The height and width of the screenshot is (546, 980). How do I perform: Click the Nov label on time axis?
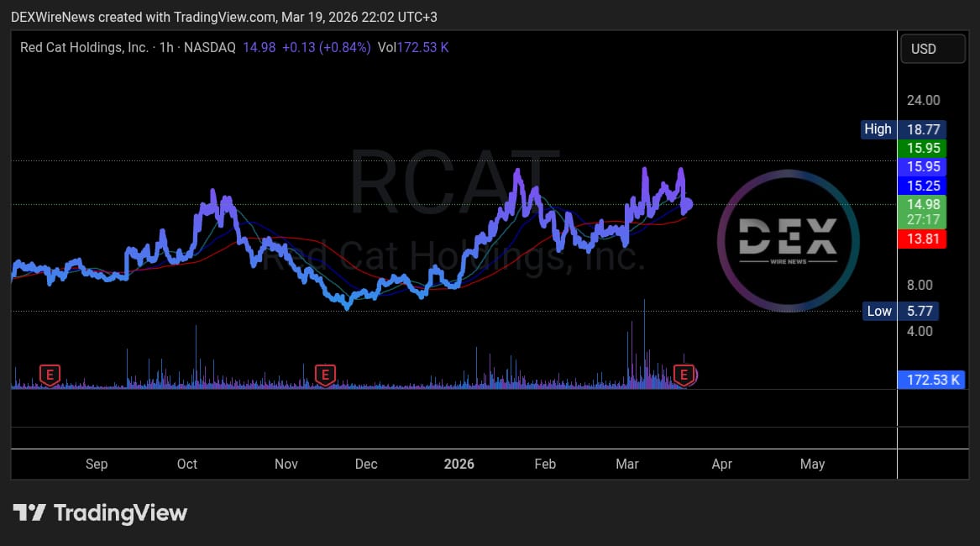pos(286,464)
